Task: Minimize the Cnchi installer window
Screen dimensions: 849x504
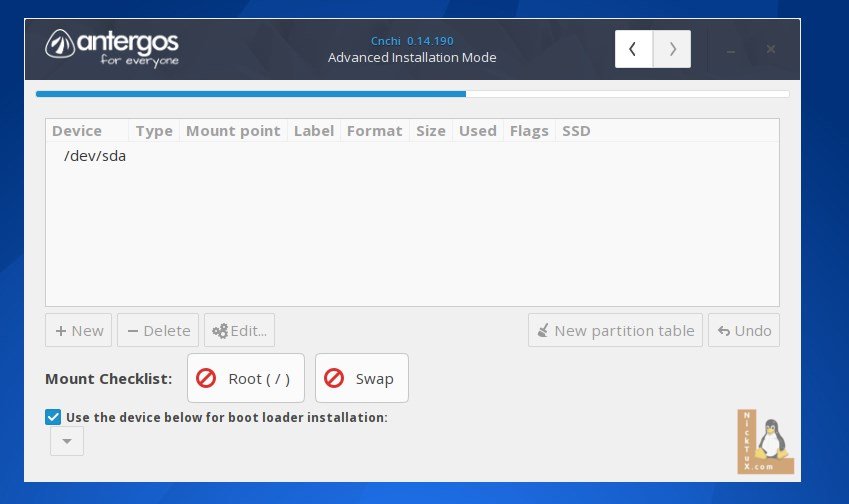Action: pos(732,49)
